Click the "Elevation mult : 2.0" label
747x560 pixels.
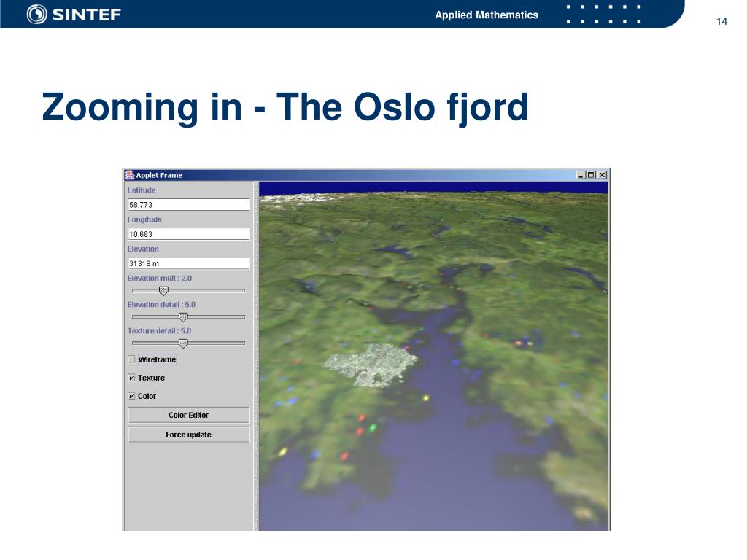160,278
